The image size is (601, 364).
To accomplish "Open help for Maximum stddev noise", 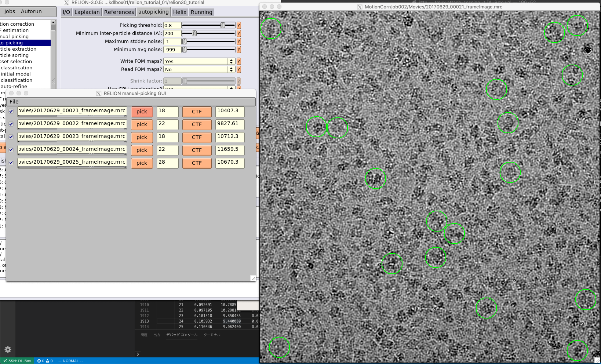I will (239, 41).
